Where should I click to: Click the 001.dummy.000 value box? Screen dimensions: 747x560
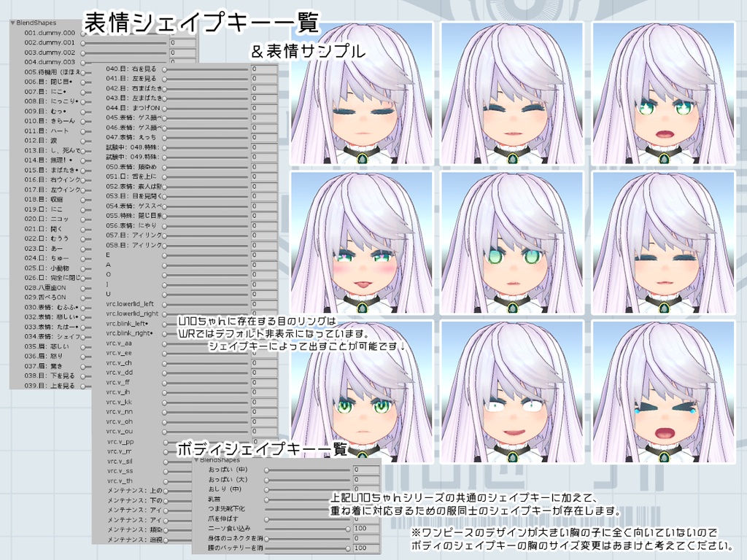tap(175, 33)
